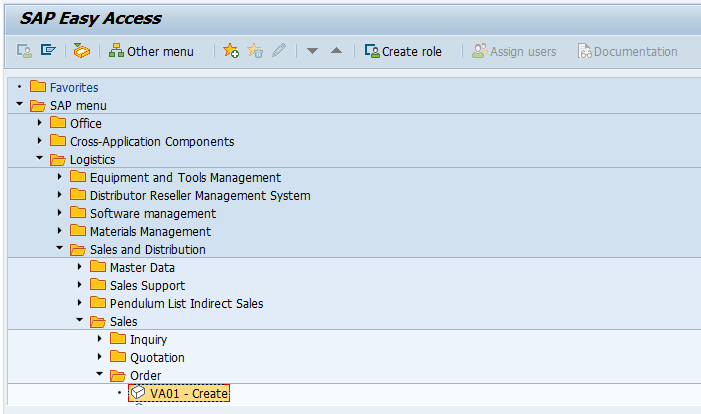Select Pendulum List Indirect Sales folder

click(x=186, y=304)
